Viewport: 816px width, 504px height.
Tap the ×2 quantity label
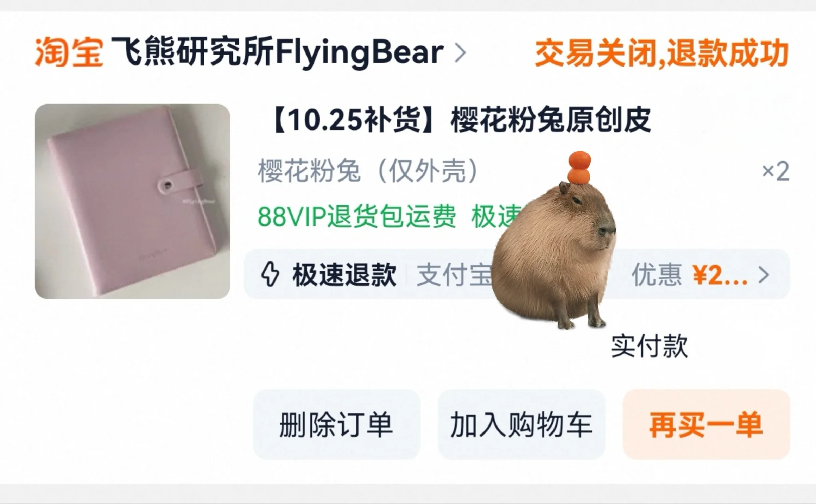[x=775, y=171]
